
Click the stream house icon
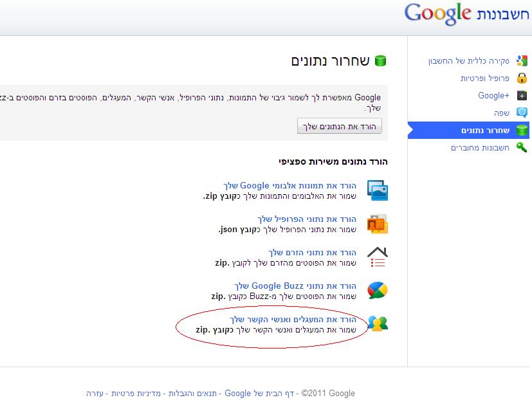tap(378, 257)
